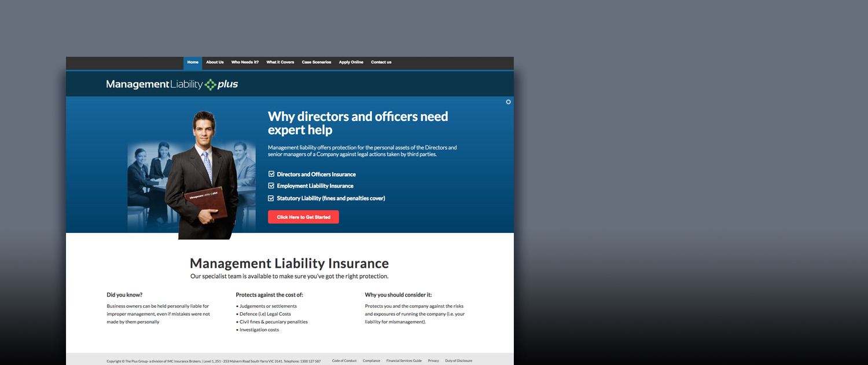The height and width of the screenshot is (365, 868).
Task: Click 'Defence (i.e) Legal Costs' bullet
Action: (x=263, y=314)
